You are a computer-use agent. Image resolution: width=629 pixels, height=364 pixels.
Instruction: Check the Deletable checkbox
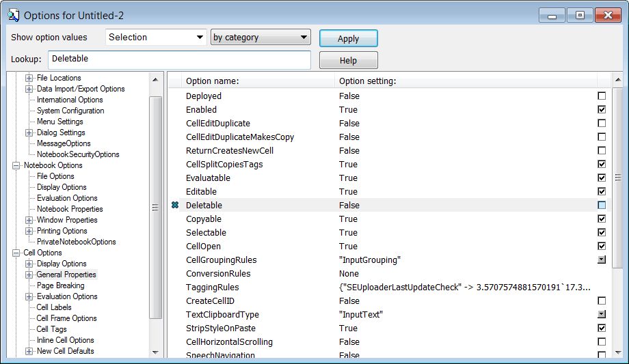pos(602,206)
